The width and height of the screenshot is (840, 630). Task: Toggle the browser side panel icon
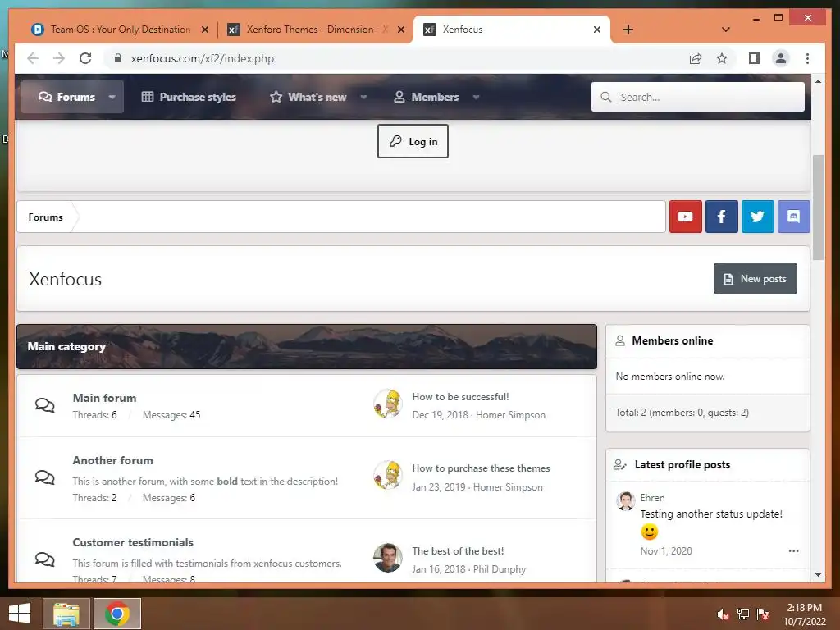click(755, 58)
